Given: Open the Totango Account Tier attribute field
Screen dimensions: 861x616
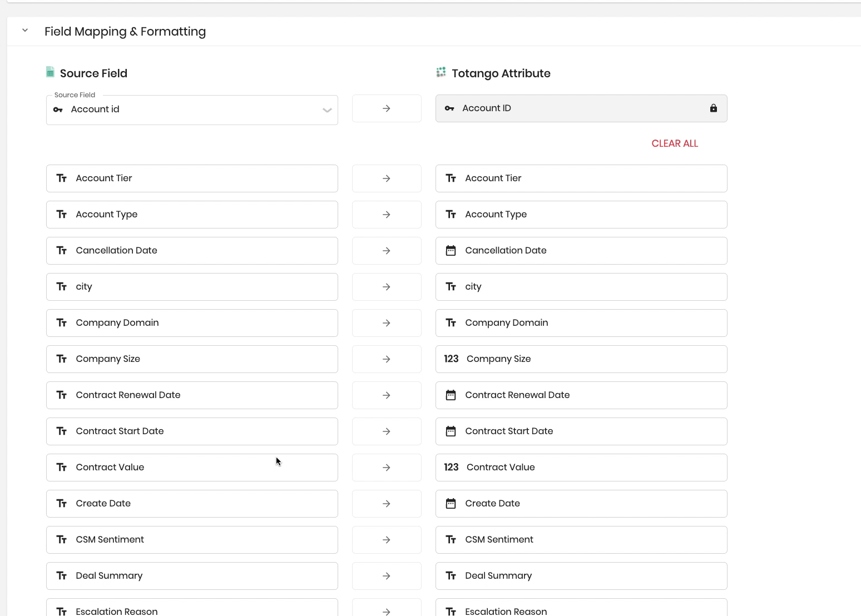Looking at the screenshot, I should click(x=581, y=178).
